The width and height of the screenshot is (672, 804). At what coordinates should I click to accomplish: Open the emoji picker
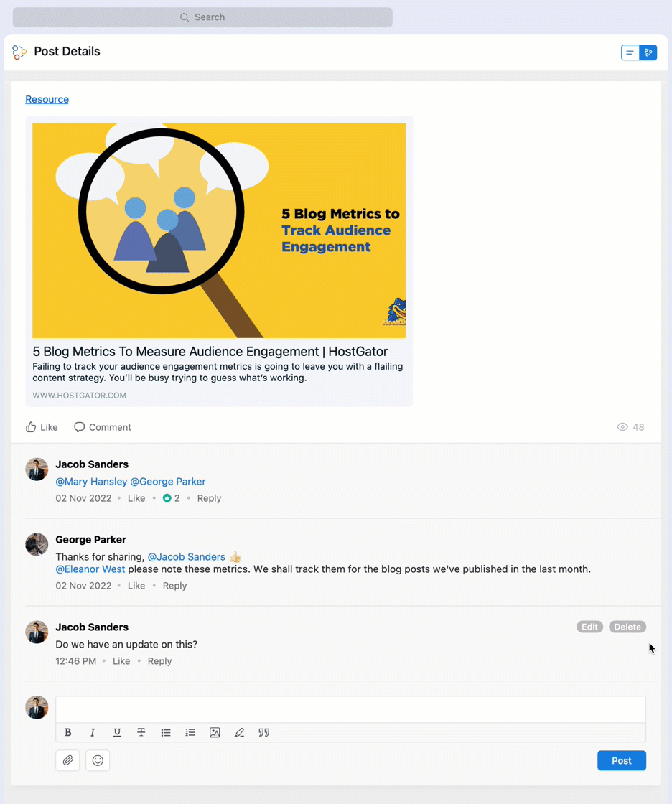pos(98,760)
